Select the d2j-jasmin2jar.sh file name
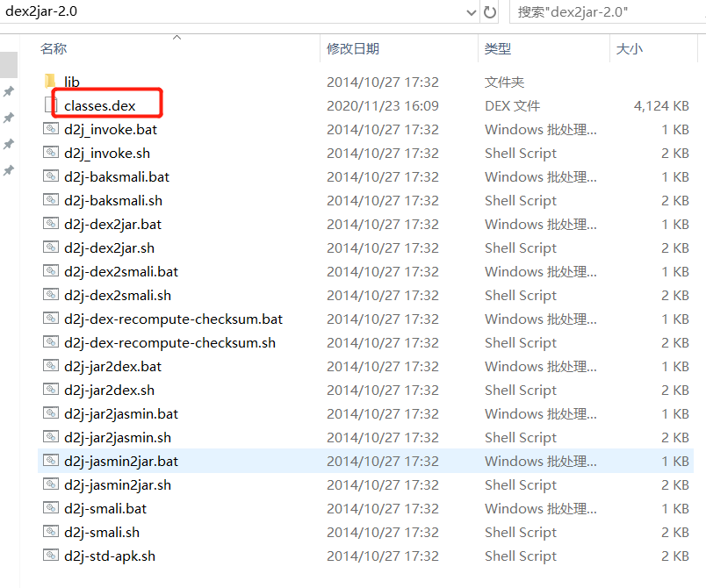The image size is (706, 588). coord(118,485)
